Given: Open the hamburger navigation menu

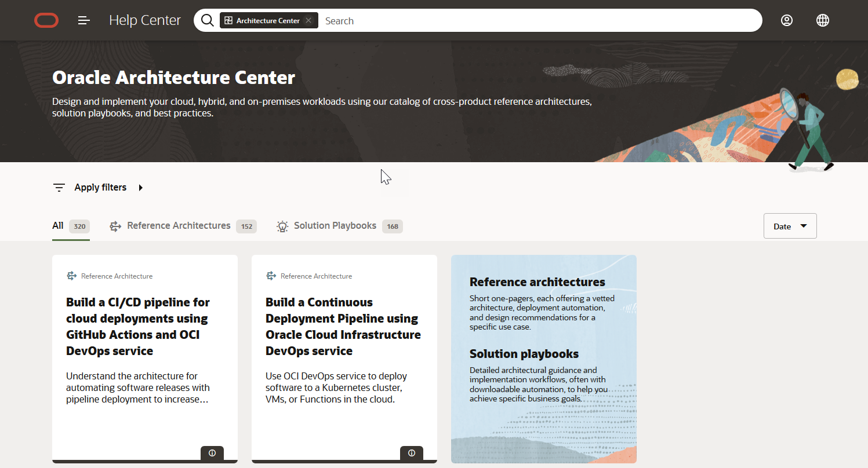Looking at the screenshot, I should point(83,20).
